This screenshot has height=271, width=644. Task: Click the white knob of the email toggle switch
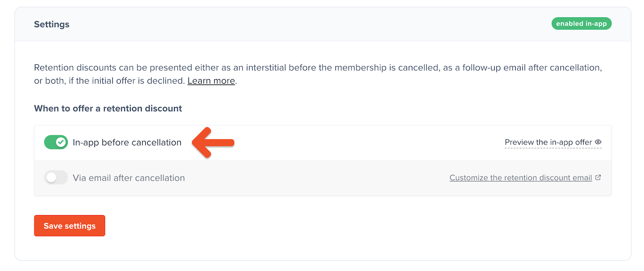pos(51,177)
